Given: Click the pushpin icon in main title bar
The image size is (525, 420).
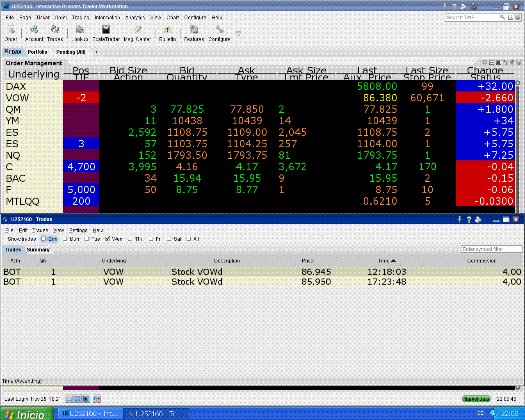Looking at the screenshot, I should [x=445, y=7].
